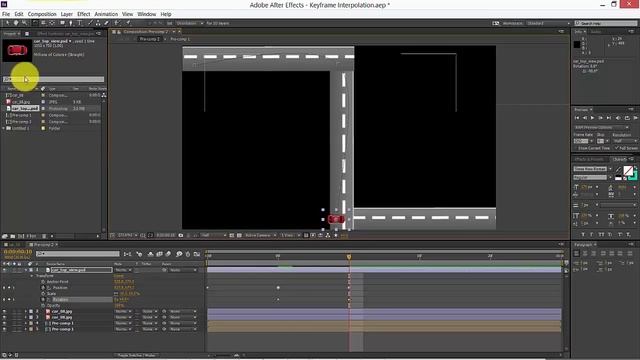Open the Graph Editor
The image size is (640, 360).
tap(197, 254)
